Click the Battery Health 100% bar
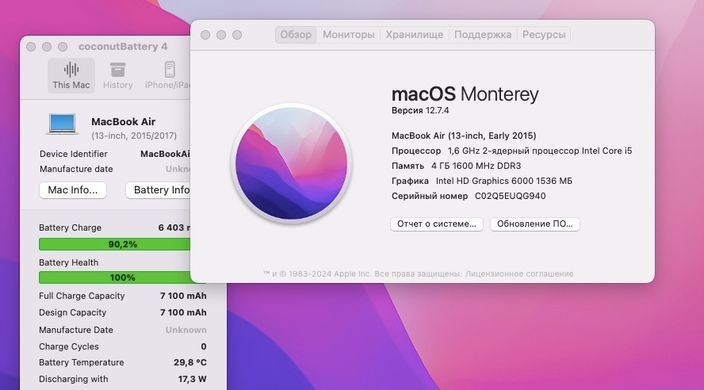The image size is (704, 390). coord(114,277)
